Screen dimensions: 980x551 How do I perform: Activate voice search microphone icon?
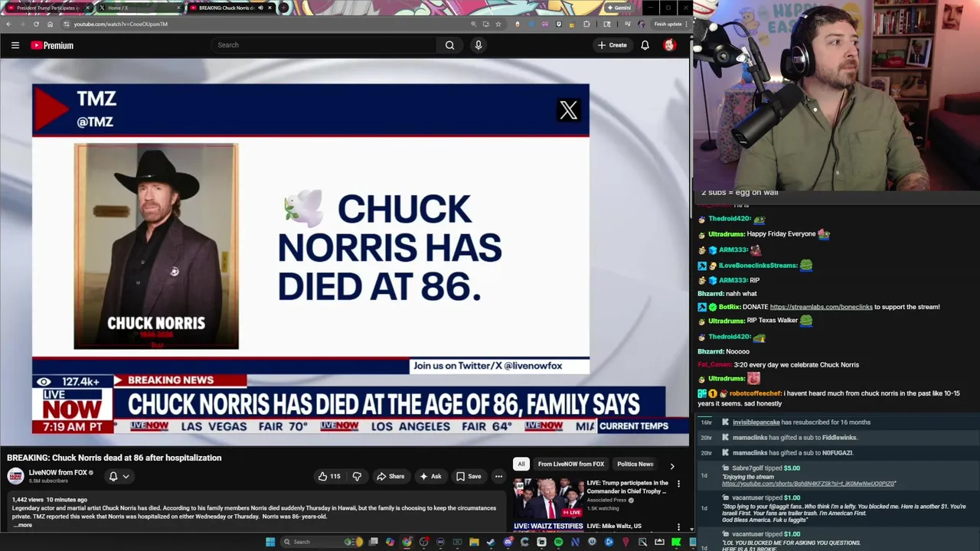[479, 45]
